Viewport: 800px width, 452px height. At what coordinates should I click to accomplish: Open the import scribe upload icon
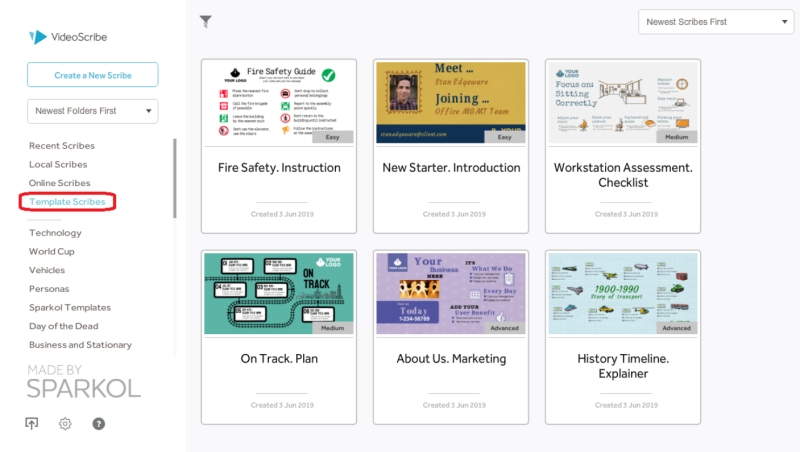pos(32,423)
